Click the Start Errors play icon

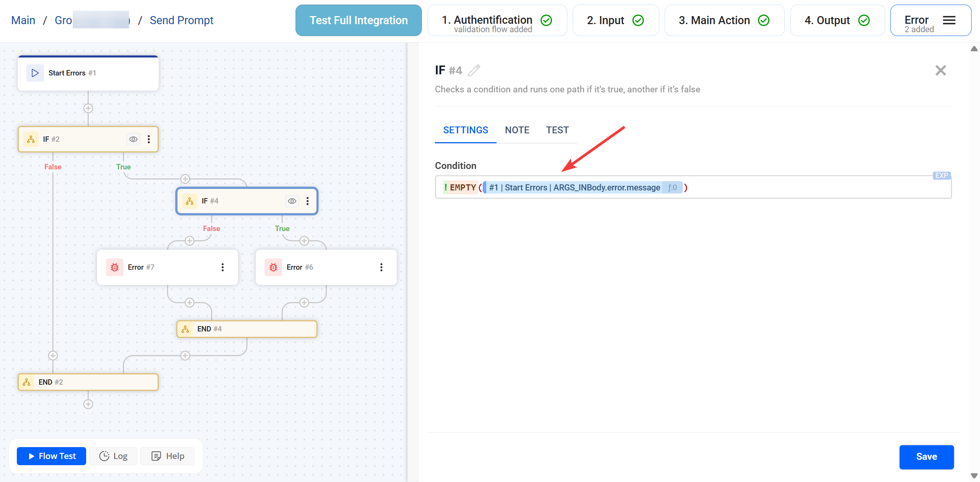click(x=35, y=73)
